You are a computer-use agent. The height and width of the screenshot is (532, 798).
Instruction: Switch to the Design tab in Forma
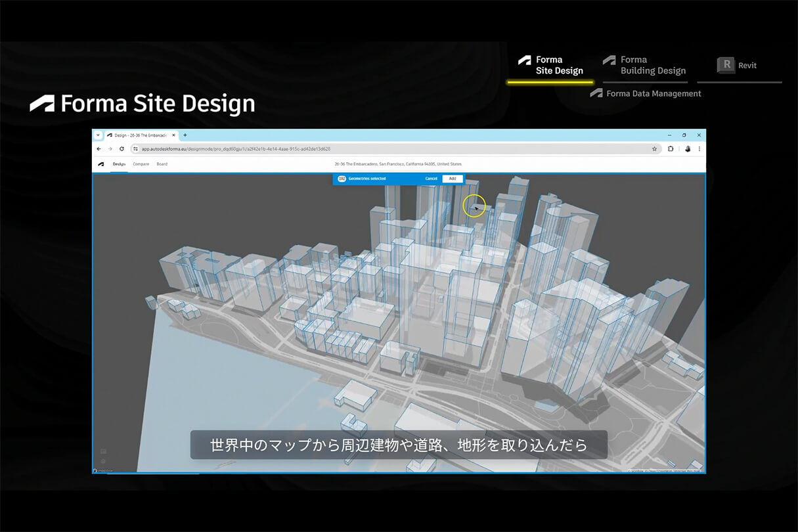pyautogui.click(x=119, y=164)
